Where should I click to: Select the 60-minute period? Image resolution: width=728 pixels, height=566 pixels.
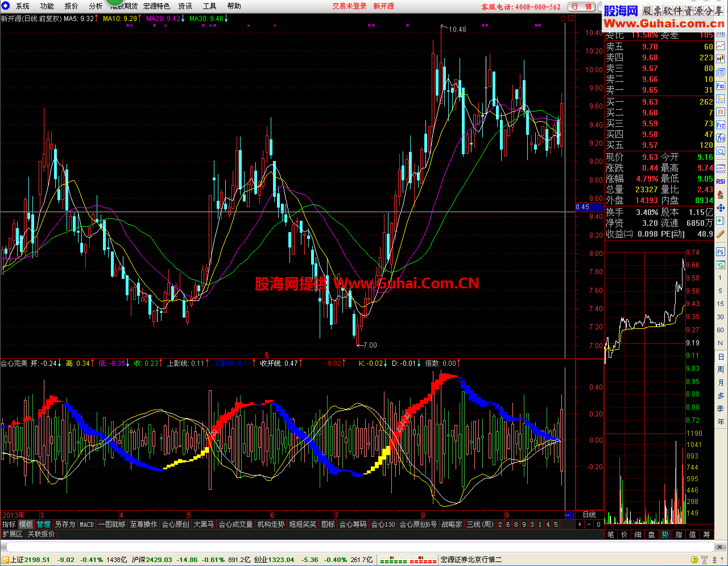coord(721,330)
